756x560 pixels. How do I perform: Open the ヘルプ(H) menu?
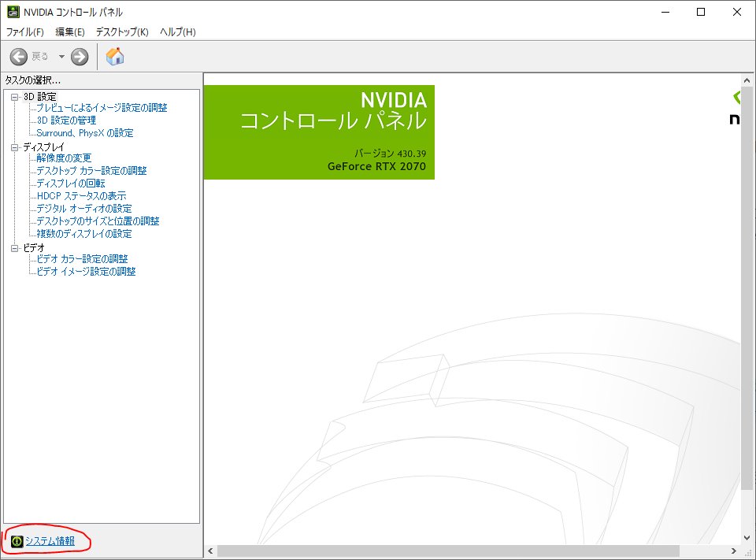(x=177, y=32)
